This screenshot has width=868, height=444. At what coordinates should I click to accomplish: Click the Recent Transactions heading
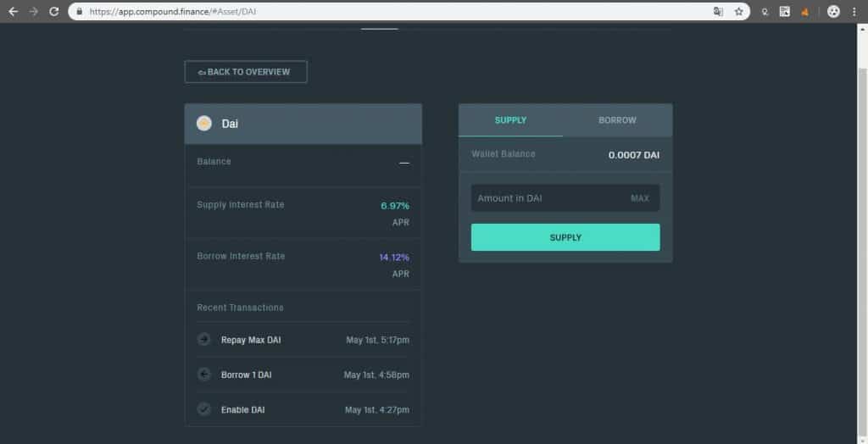(x=240, y=308)
